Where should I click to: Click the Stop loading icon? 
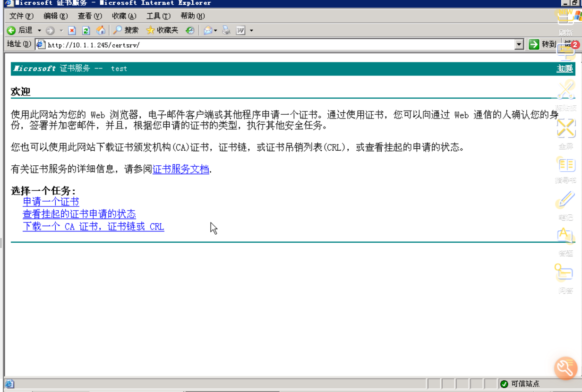point(72,30)
